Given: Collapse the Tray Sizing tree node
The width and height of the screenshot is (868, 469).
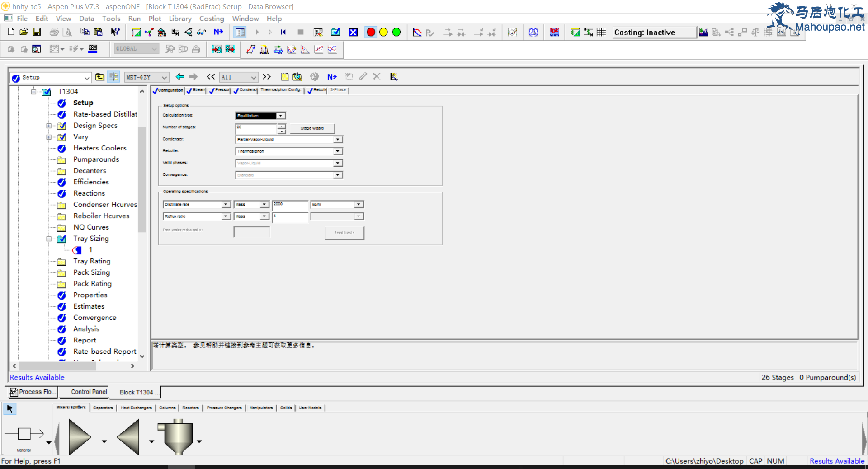Looking at the screenshot, I should 49,239.
